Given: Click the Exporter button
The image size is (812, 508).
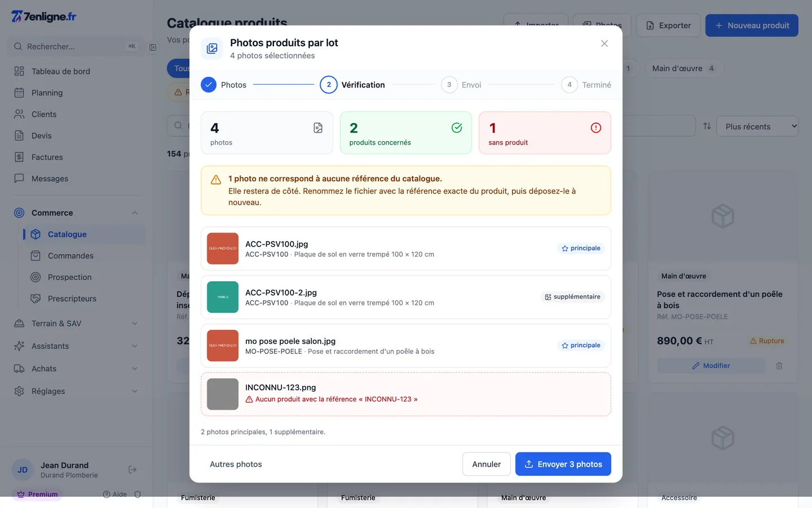Looking at the screenshot, I should coord(668,25).
